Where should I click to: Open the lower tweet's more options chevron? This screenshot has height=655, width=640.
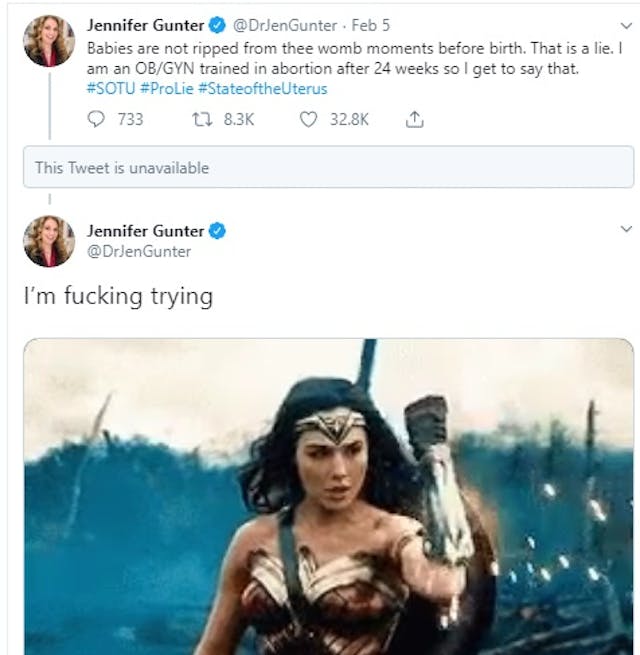(x=625, y=230)
